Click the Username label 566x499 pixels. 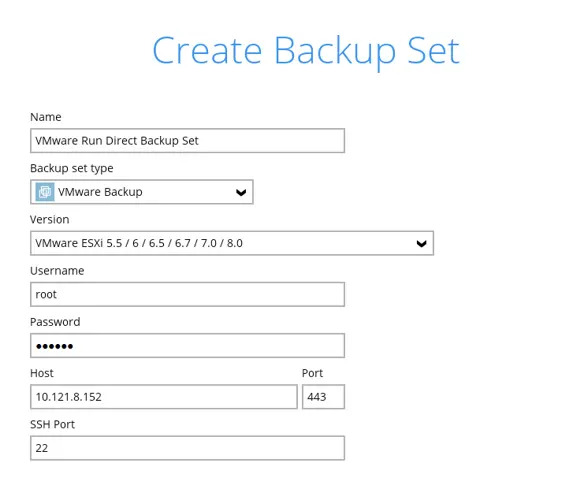tap(57, 271)
